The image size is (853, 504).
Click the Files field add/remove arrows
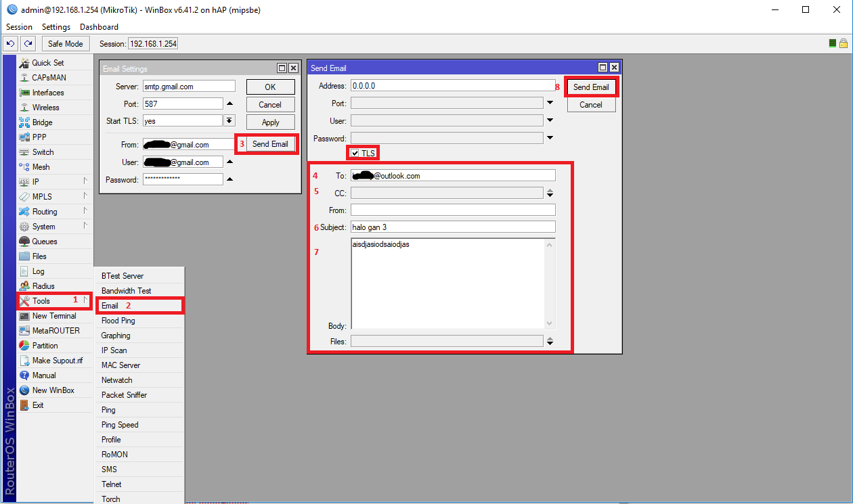(550, 342)
